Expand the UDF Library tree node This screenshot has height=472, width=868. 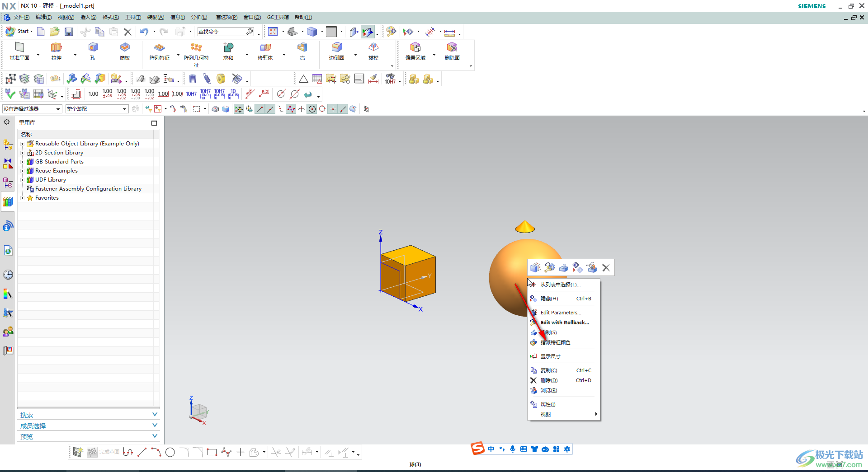22,180
